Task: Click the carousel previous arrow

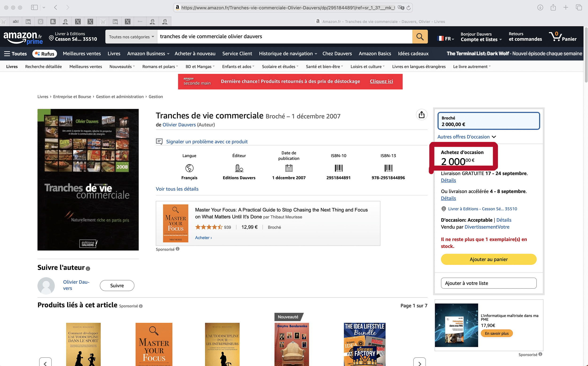Action: coord(45,362)
